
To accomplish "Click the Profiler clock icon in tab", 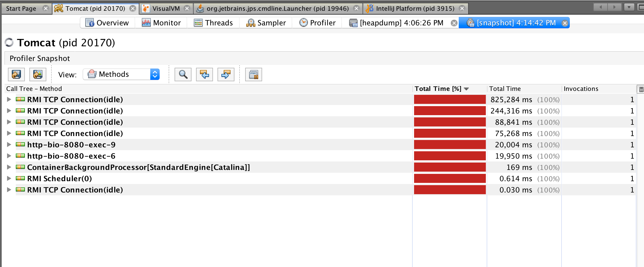I will (303, 23).
